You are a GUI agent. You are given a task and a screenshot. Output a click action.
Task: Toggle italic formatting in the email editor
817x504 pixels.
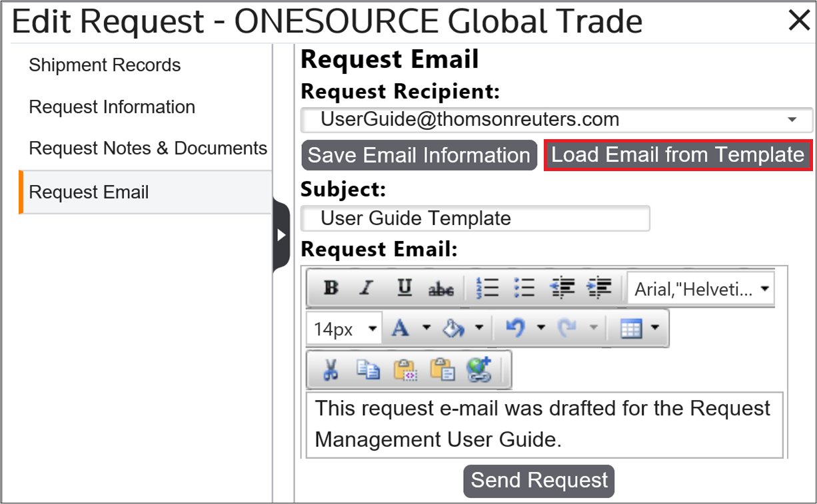366,288
